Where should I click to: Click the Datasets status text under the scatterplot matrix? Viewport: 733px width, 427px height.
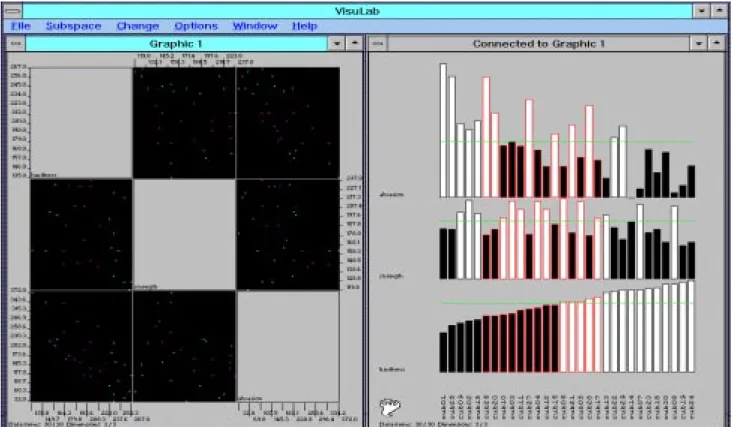[62, 424]
